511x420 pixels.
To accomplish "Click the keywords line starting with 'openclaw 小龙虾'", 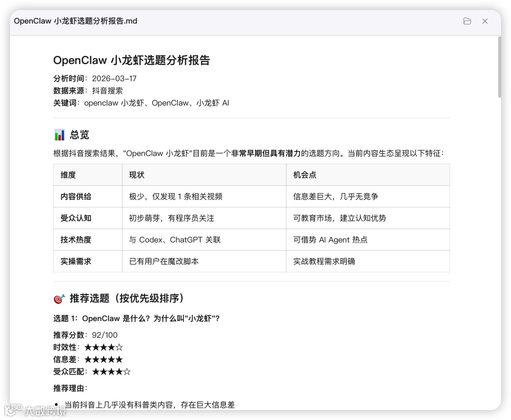I will [x=157, y=103].
